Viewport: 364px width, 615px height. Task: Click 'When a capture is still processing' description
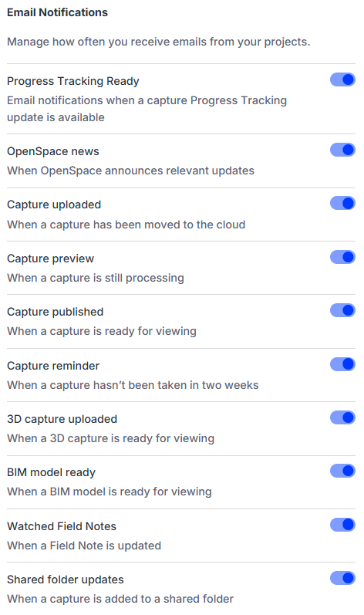[96, 278]
